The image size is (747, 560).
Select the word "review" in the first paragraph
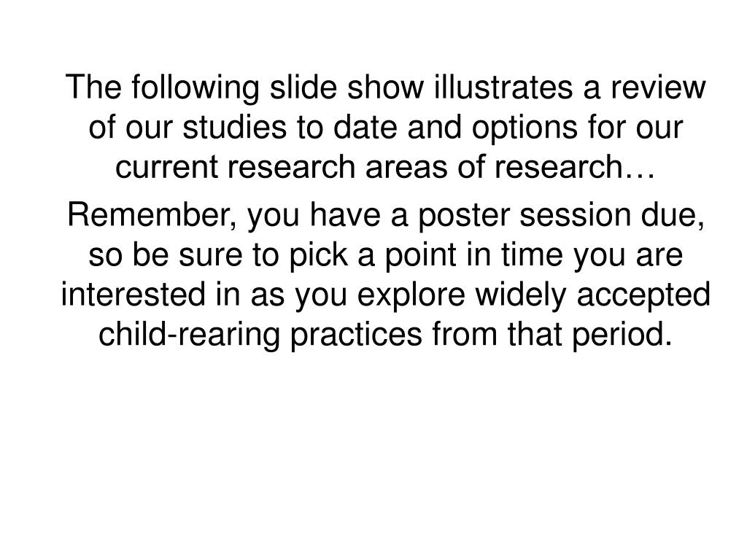point(657,87)
